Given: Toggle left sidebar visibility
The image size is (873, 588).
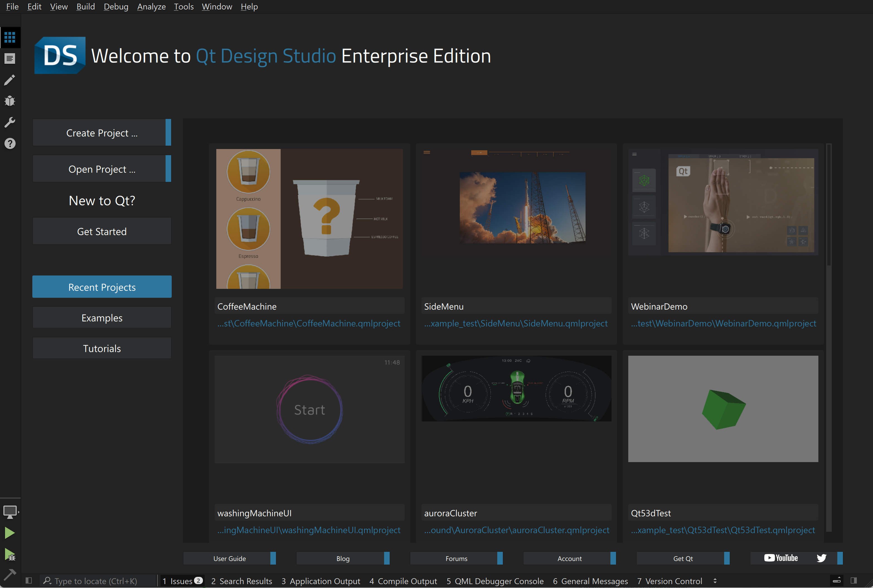Looking at the screenshot, I should [28, 580].
